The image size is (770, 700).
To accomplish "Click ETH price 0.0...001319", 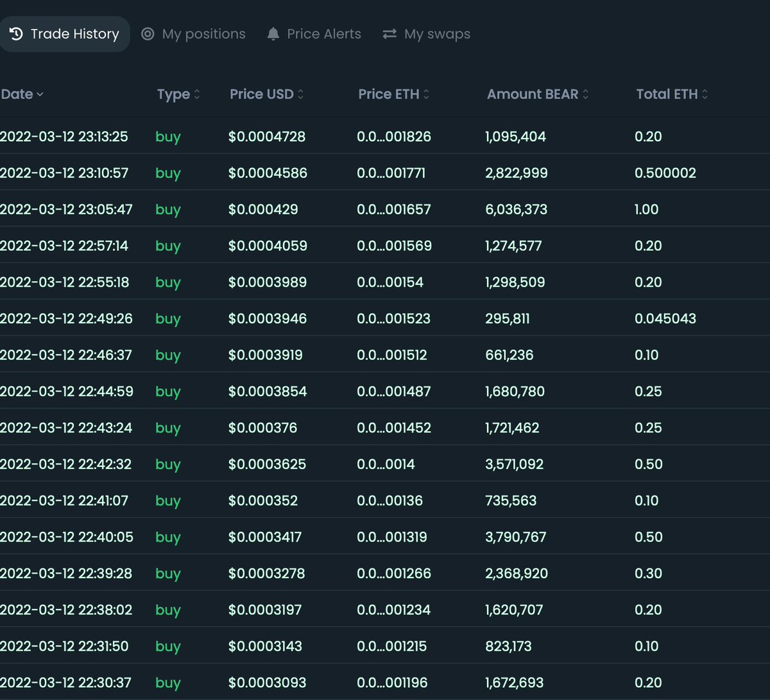I will 391,537.
